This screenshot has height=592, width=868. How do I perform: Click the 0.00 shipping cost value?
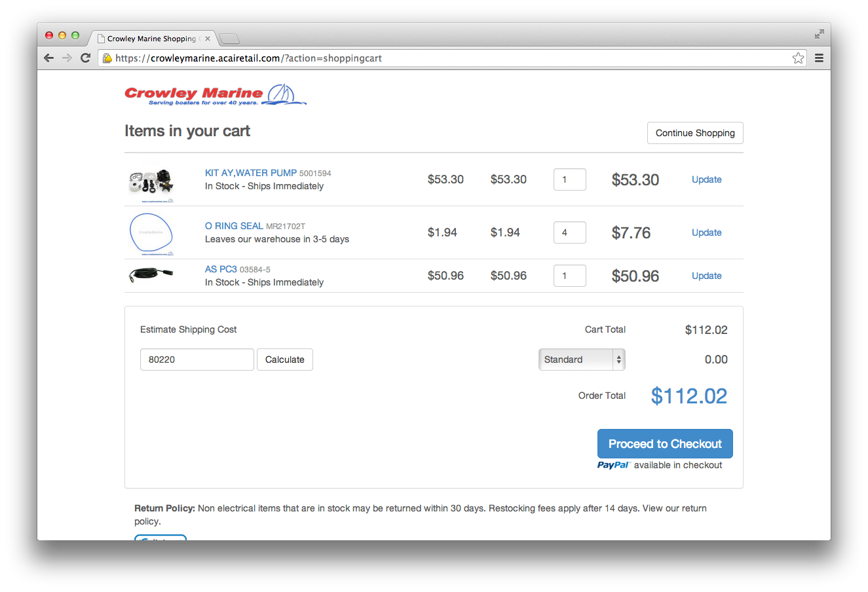coord(716,360)
